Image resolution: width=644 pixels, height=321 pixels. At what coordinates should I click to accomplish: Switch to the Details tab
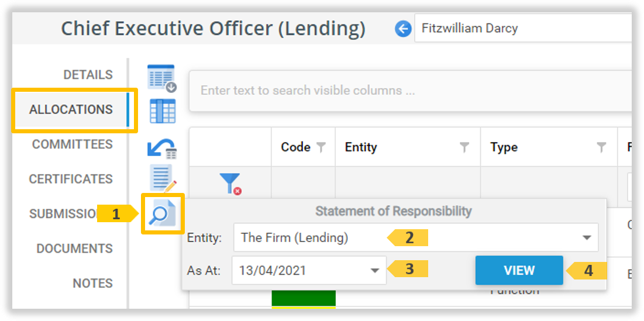88,75
